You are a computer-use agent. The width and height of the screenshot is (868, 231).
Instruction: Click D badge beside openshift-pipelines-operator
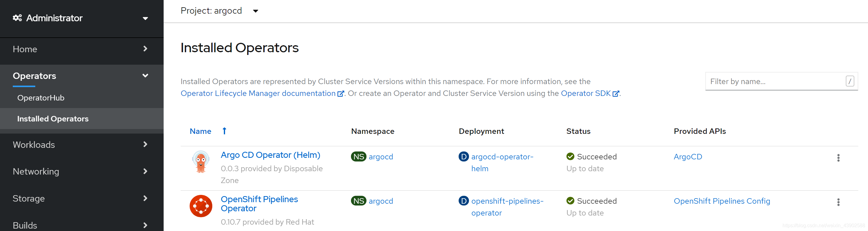pos(464,201)
